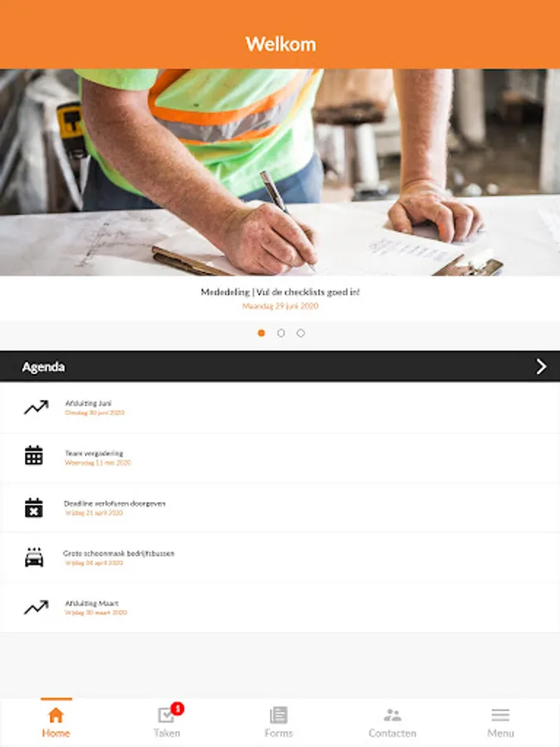560x747 pixels.
Task: Open the Home tab icon
Action: pos(56,715)
